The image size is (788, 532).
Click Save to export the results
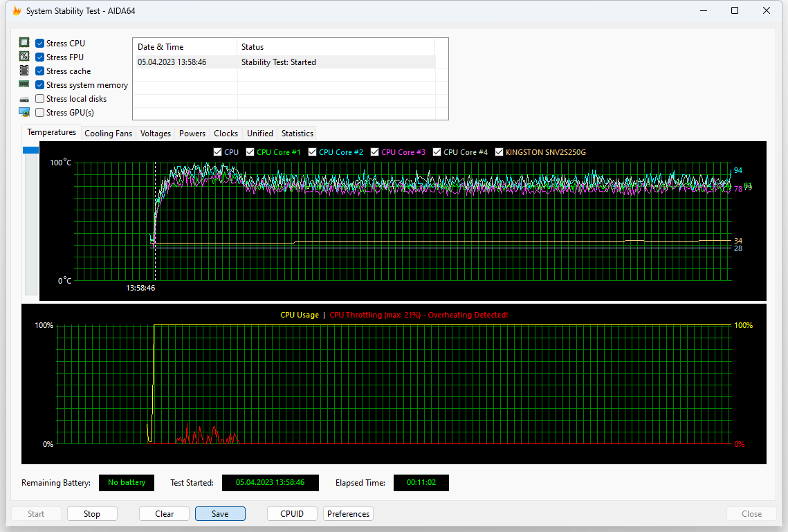[220, 513]
